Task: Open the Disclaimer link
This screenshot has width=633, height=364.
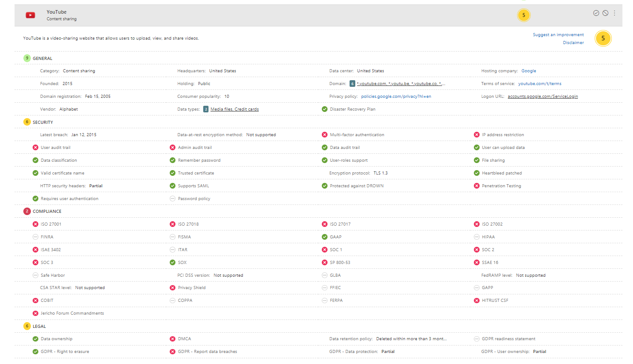Action: 573,43
